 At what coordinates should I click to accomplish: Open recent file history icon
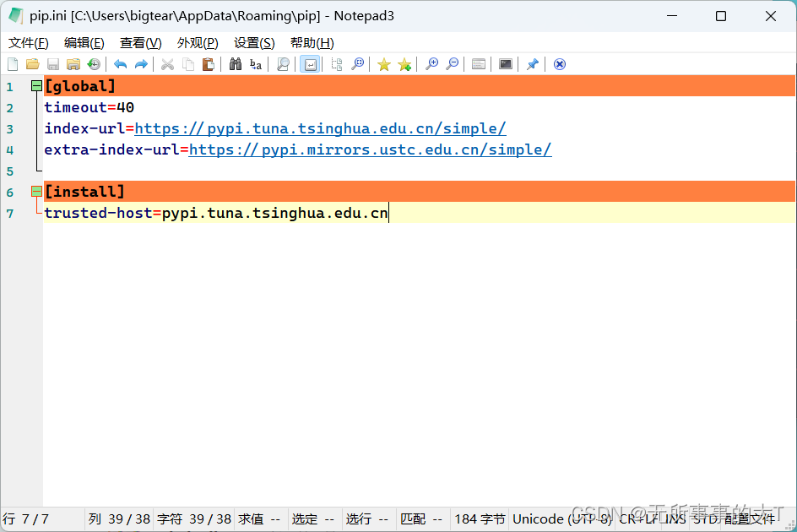click(94, 64)
